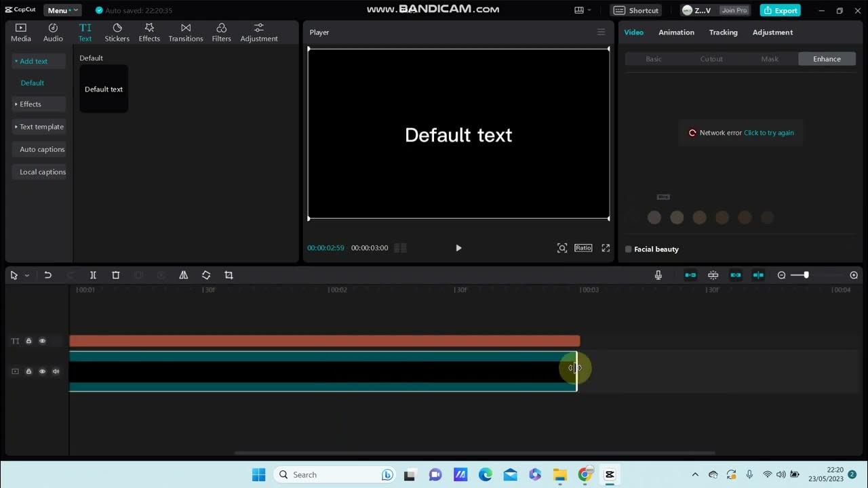Screen dimensions: 868x488
Task: Switch to the Animation tab
Action: (x=676, y=33)
